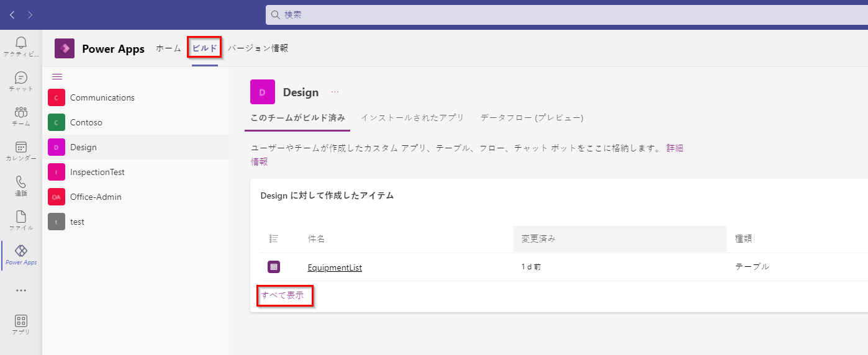This screenshot has width=868, height=355.
Task: Open データフロー (プレビュー) tab
Action: (532, 118)
